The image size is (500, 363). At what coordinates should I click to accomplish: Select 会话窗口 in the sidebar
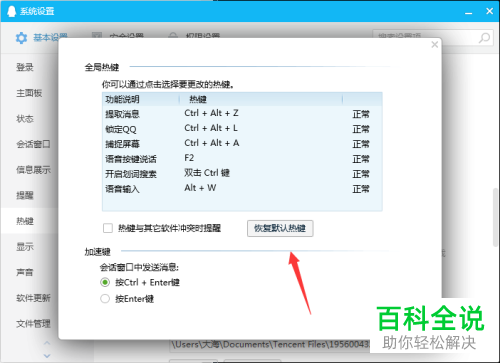(x=33, y=144)
